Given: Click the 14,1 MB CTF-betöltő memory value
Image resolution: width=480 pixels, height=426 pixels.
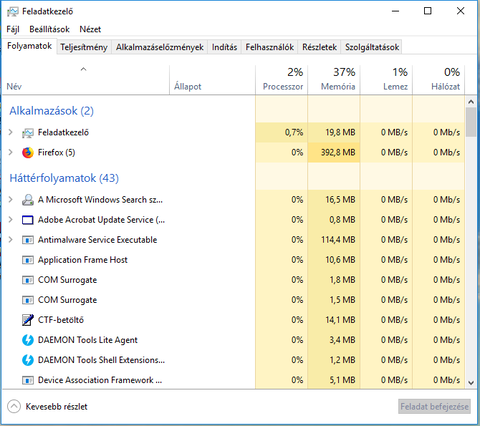Looking at the screenshot, I should 340,320.
